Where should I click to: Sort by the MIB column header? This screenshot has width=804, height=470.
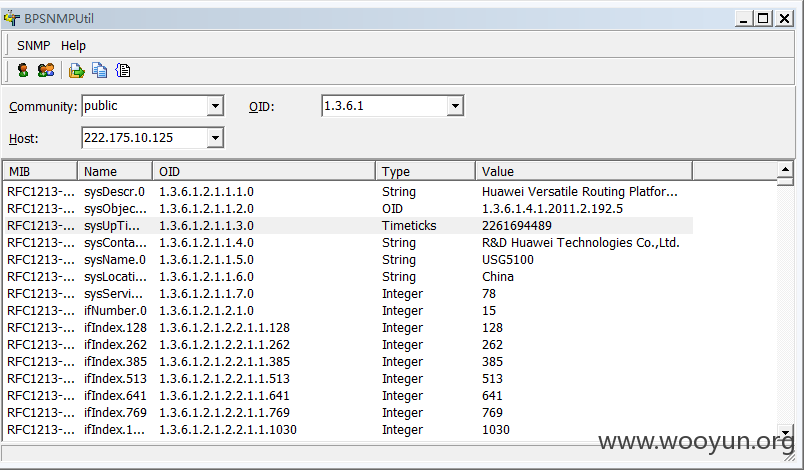[41, 171]
